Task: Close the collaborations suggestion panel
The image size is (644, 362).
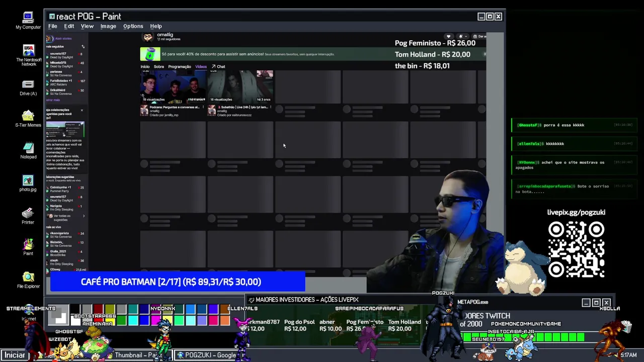Action: [82, 110]
